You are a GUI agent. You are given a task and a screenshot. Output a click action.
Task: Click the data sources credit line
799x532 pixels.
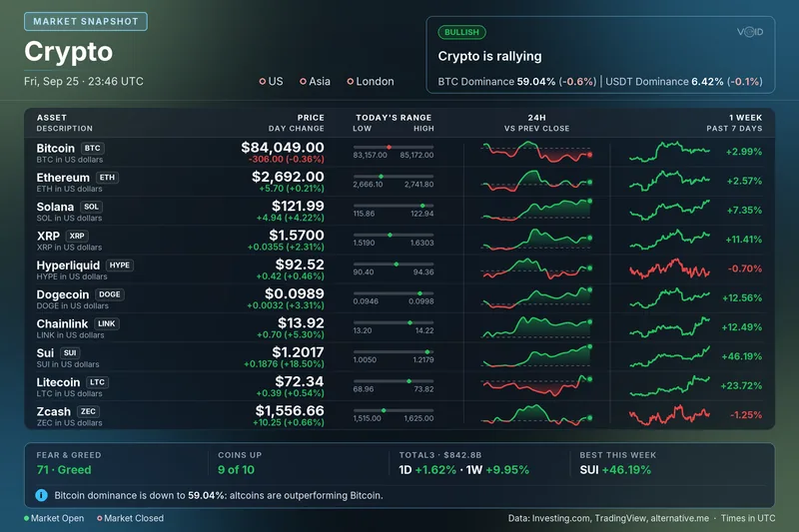(x=608, y=518)
